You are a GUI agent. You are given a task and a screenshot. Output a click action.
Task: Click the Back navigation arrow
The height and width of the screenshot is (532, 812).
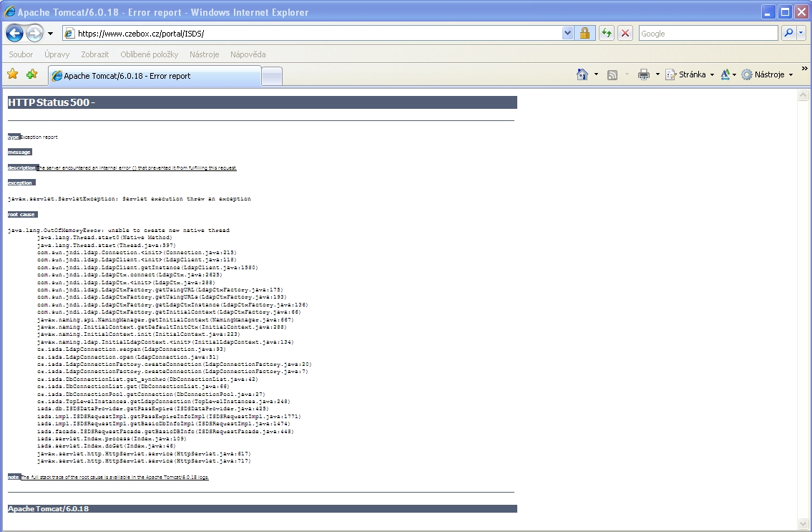pos(14,33)
